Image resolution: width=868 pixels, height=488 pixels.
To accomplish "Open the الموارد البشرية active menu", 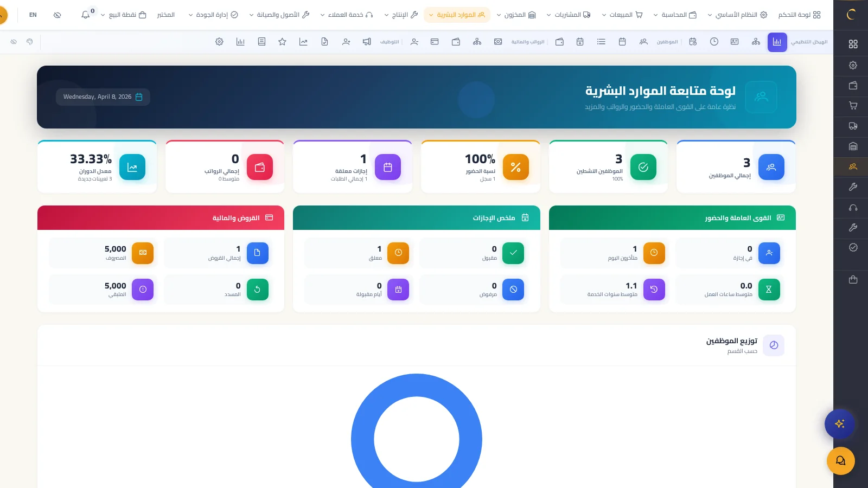I will pos(457,15).
